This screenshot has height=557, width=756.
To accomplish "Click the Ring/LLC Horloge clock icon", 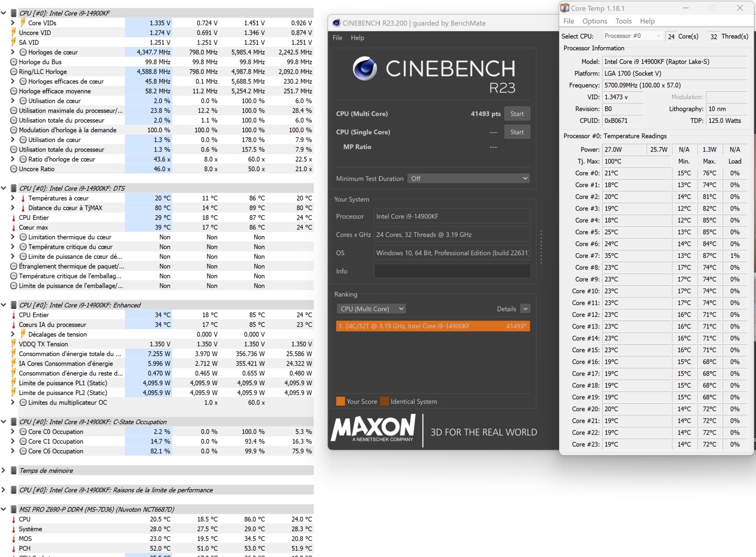I will coord(14,72).
